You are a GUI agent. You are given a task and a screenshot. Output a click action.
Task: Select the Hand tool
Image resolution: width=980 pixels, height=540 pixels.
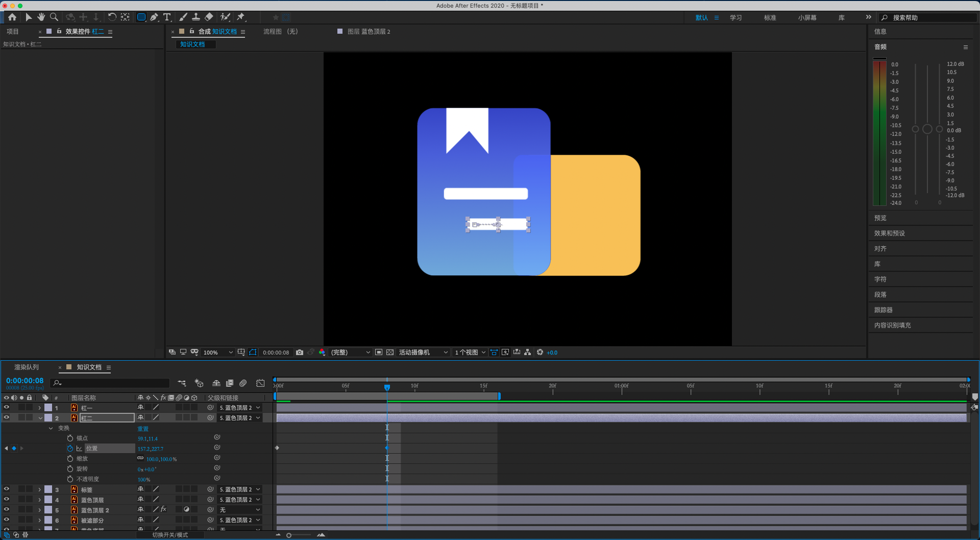point(41,17)
